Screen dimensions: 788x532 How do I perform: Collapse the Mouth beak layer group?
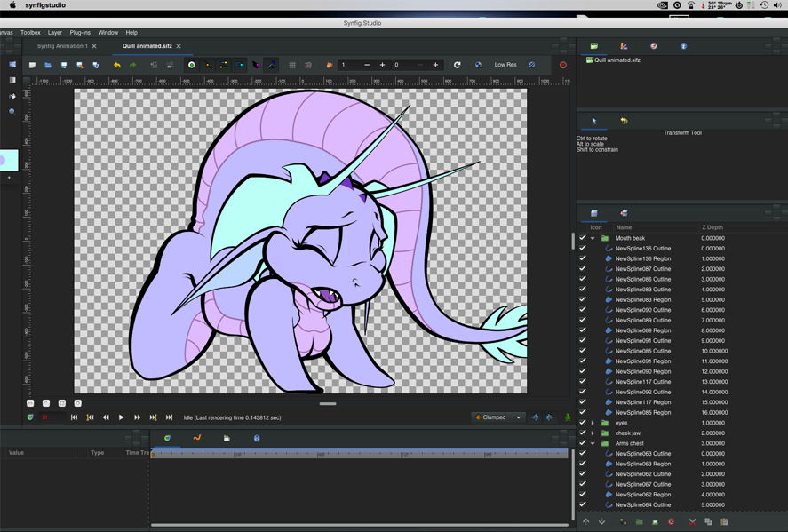(593, 238)
